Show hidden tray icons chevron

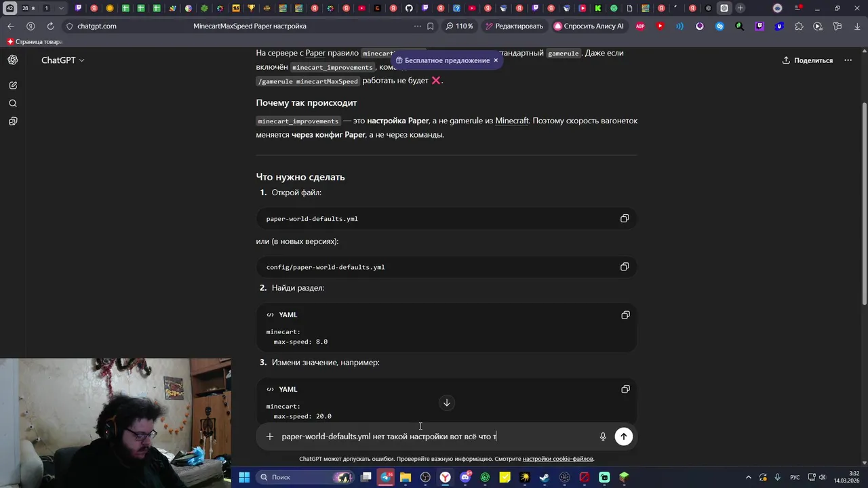tap(749, 477)
